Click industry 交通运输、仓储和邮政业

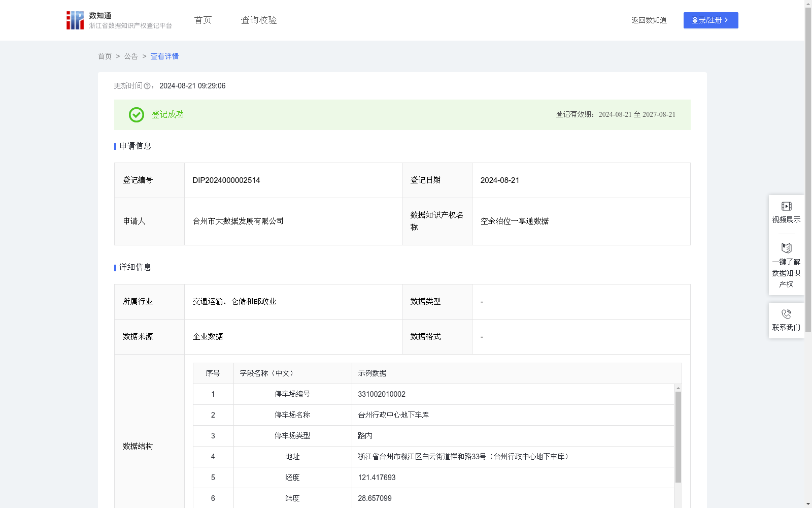pos(234,302)
